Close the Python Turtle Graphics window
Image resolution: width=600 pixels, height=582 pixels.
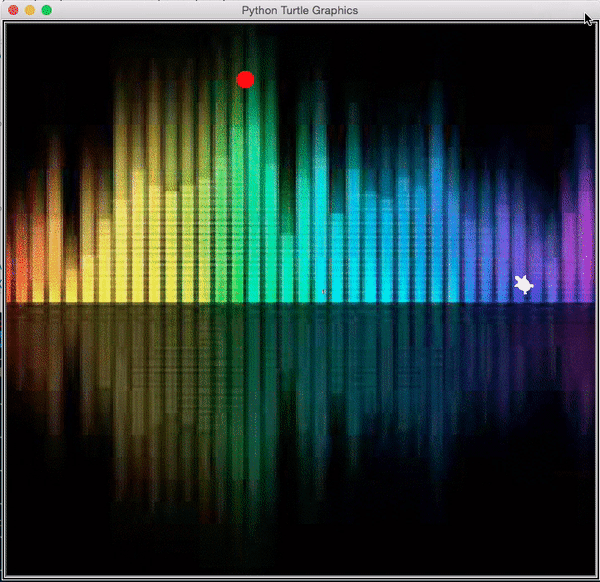point(13,10)
